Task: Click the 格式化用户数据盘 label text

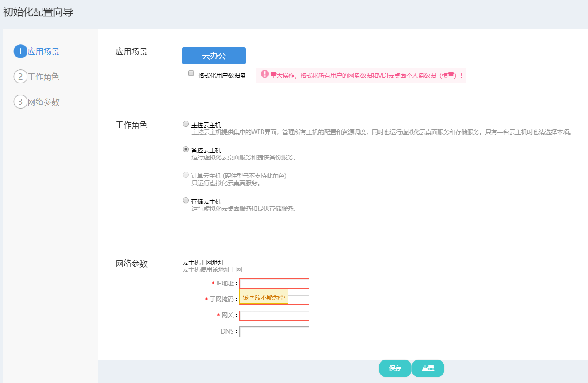Action: (x=222, y=76)
